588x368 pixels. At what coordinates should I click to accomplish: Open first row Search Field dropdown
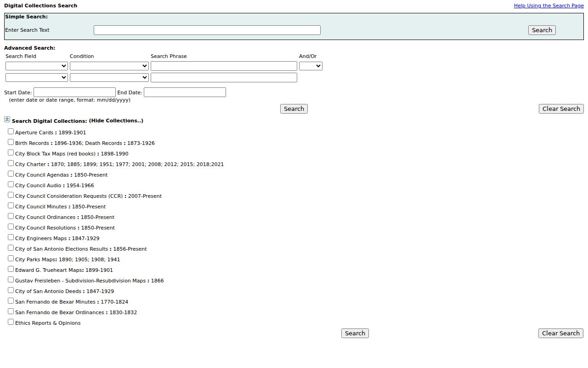click(x=37, y=66)
